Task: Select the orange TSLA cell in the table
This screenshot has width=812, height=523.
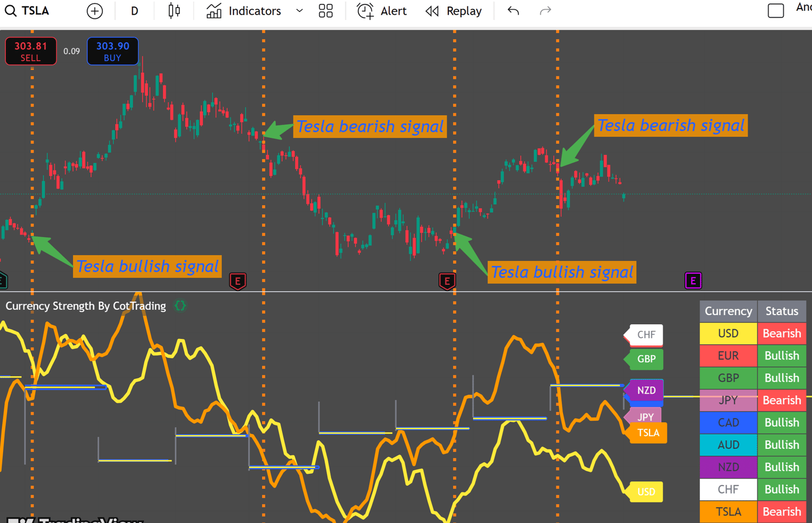Action: point(728,512)
